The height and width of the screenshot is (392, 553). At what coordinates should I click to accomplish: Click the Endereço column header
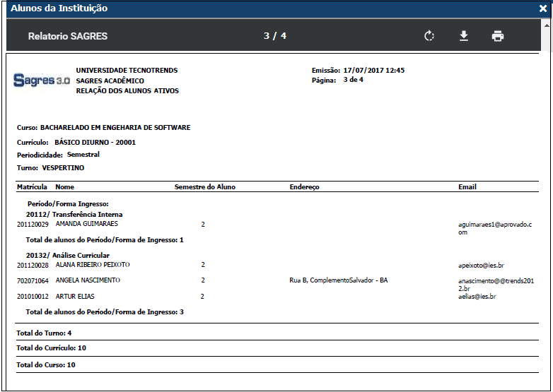click(x=305, y=187)
